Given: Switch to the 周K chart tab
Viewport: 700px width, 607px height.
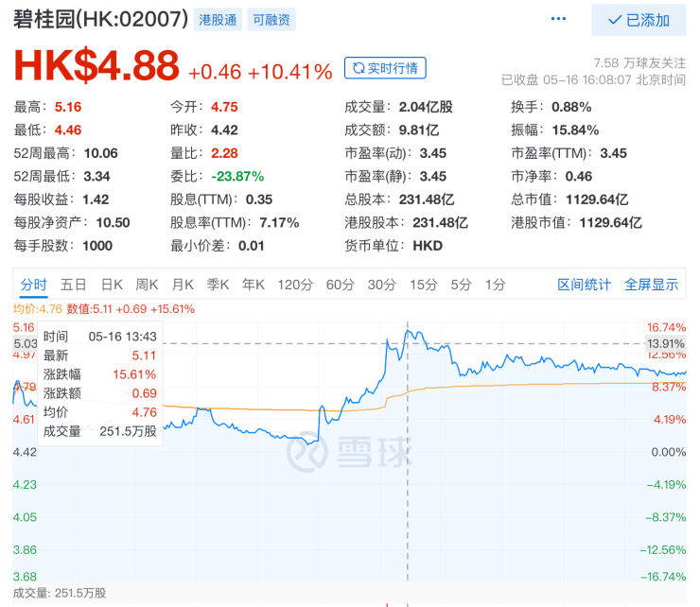Looking at the screenshot, I should pyautogui.click(x=147, y=285).
